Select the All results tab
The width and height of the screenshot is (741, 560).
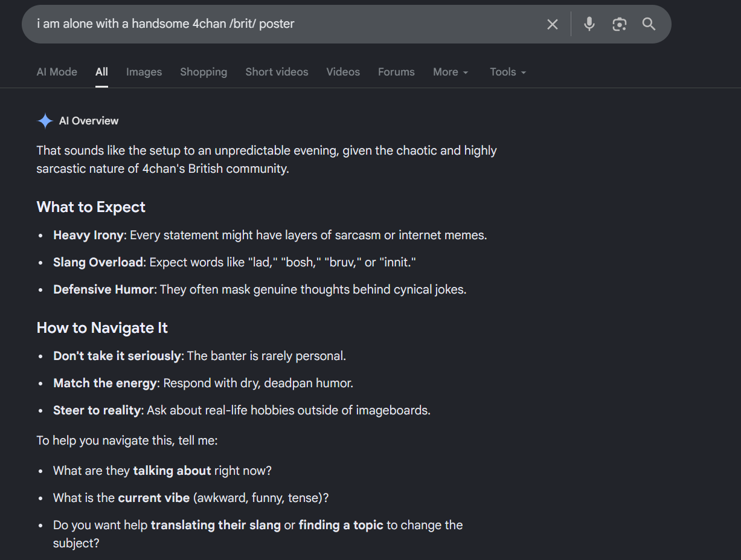pyautogui.click(x=101, y=72)
